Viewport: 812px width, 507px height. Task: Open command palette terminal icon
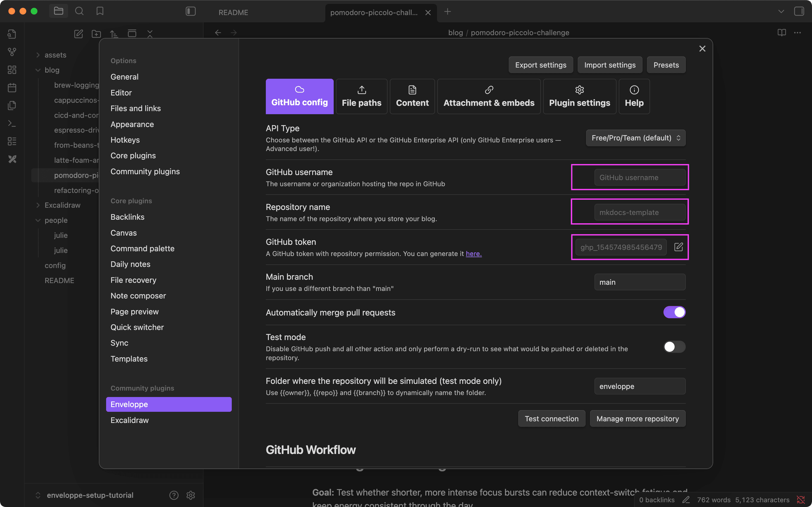point(12,123)
